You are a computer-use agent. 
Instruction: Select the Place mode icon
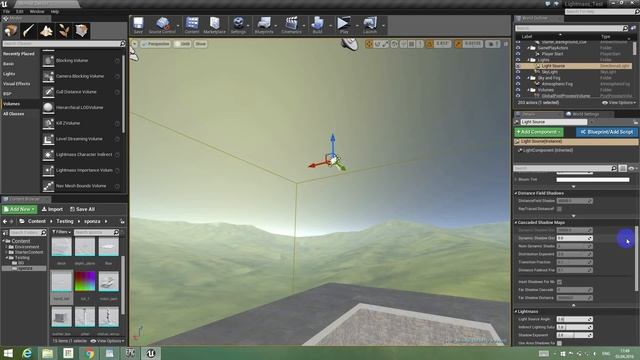[x=11, y=31]
